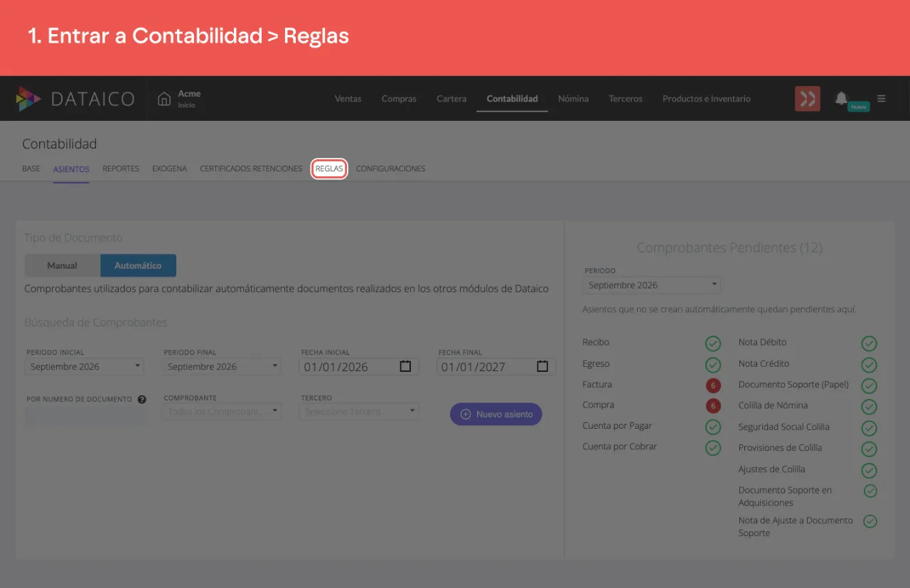Open the Reglas tab
The image size is (910, 588).
click(x=329, y=169)
